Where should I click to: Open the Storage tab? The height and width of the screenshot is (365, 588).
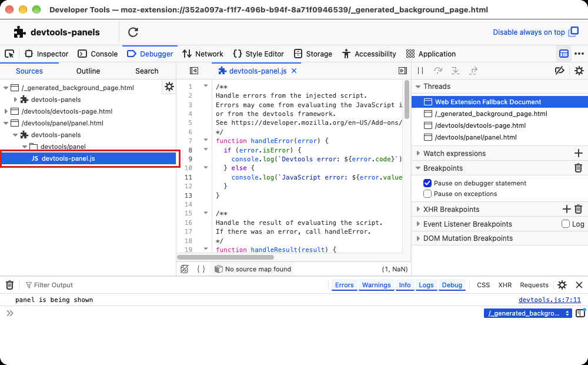tap(313, 54)
